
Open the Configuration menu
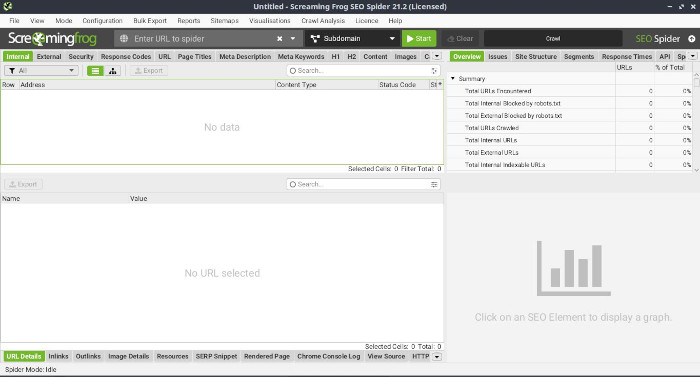pyautogui.click(x=102, y=21)
